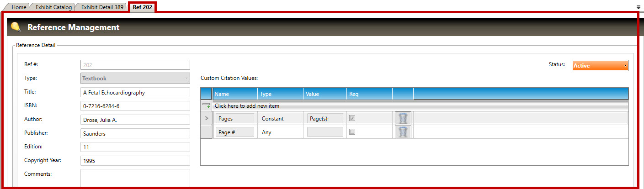
Task: Click the Value column header
Action: click(325, 94)
